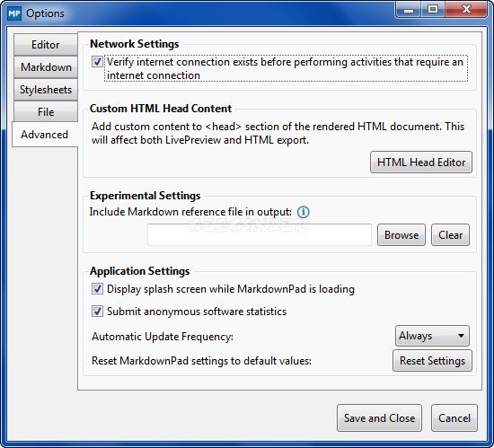494x448 pixels.
Task: Cancel the Options dialog
Action: pyautogui.click(x=454, y=418)
